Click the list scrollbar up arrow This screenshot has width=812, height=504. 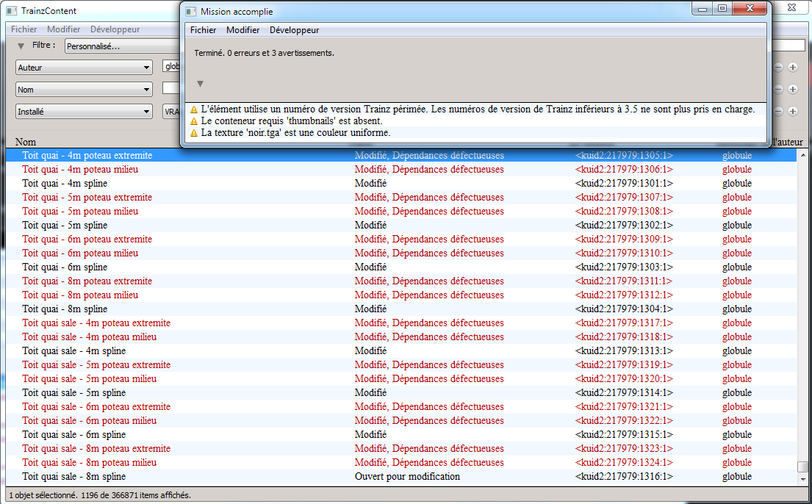coord(802,155)
